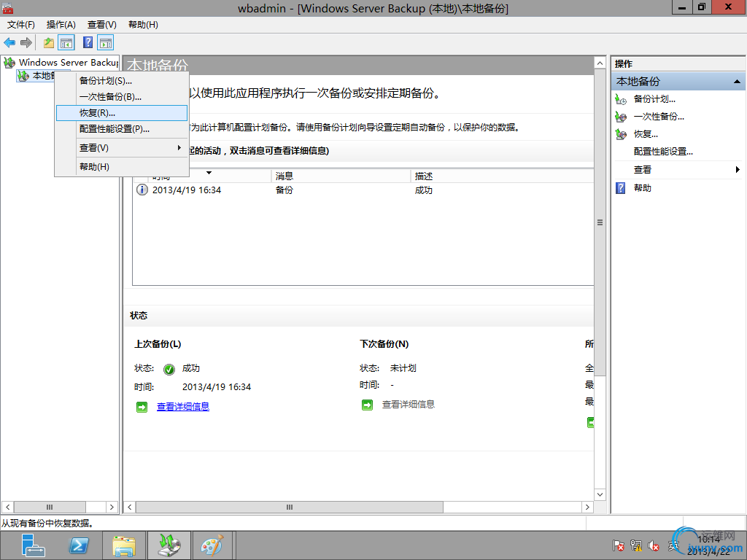Open the 文件(F) menu
This screenshot has height=560, width=747.
tap(21, 24)
